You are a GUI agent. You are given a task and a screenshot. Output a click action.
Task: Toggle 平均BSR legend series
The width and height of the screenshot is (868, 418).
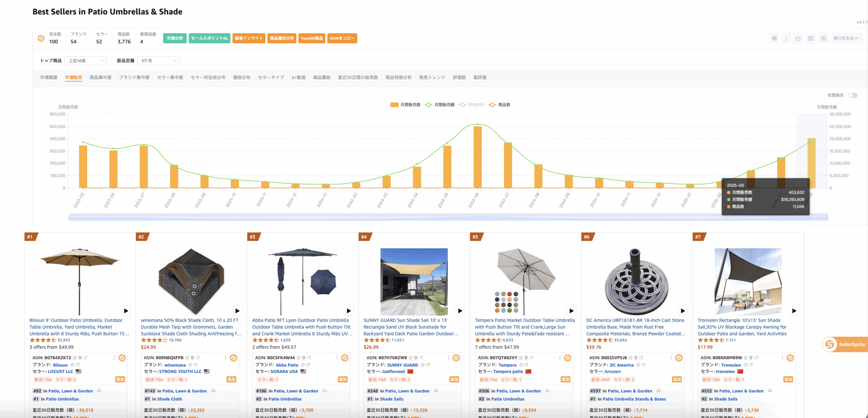(x=471, y=105)
